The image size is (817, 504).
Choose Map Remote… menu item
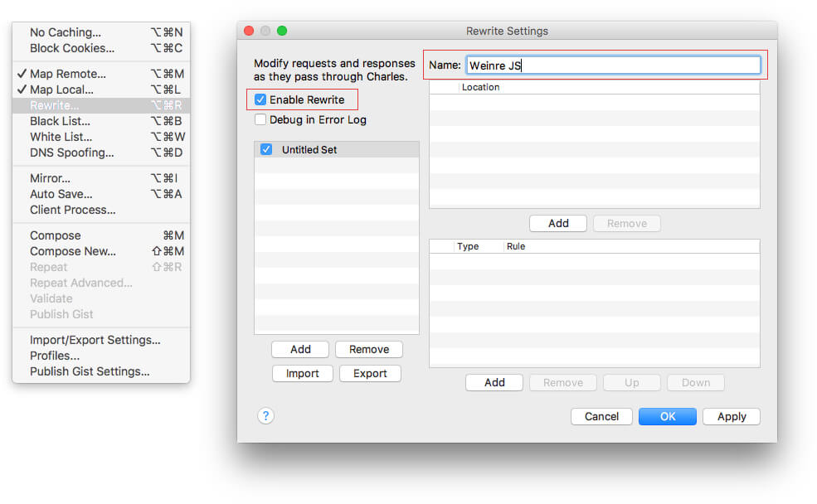[x=67, y=74]
